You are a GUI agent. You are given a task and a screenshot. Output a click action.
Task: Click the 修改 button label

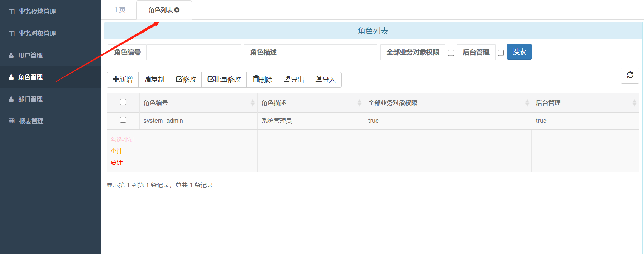point(189,80)
